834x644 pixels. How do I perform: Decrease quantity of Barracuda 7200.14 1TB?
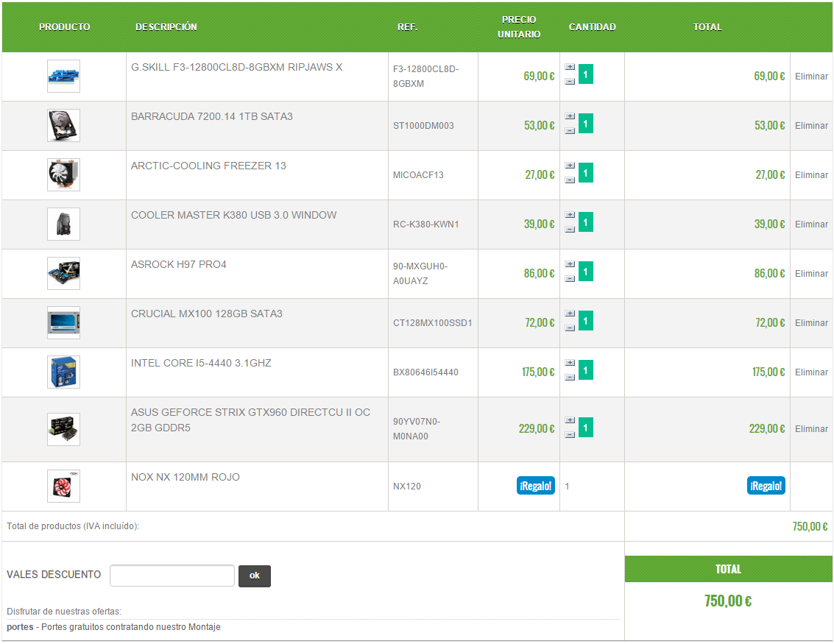pos(570,131)
